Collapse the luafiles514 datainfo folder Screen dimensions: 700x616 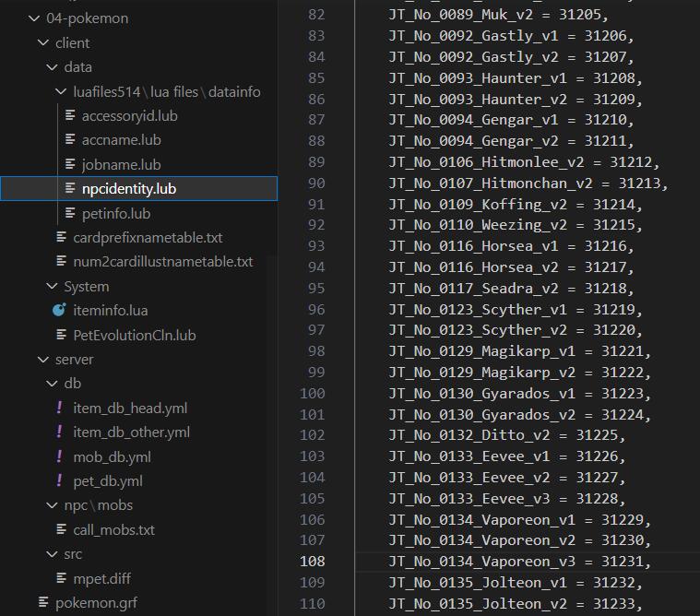(x=62, y=91)
